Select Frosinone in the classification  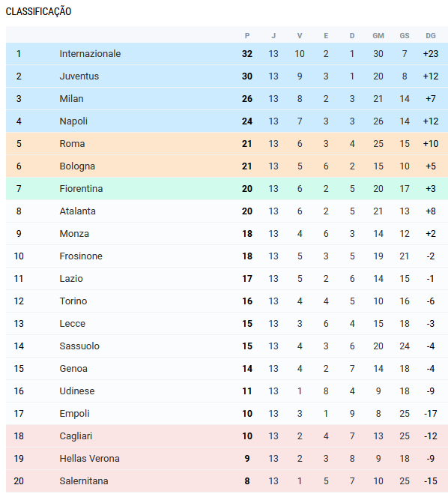click(x=81, y=256)
